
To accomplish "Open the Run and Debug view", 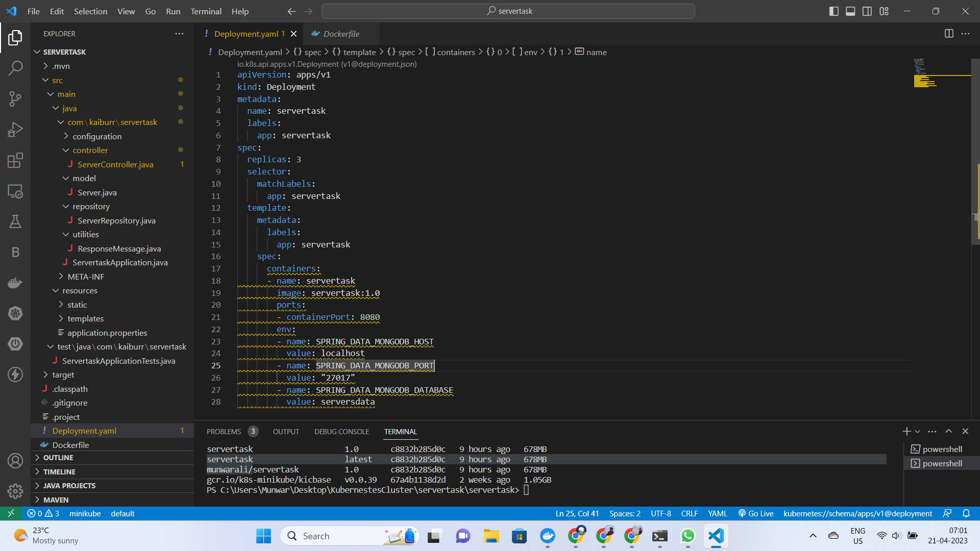I will 16,129.
